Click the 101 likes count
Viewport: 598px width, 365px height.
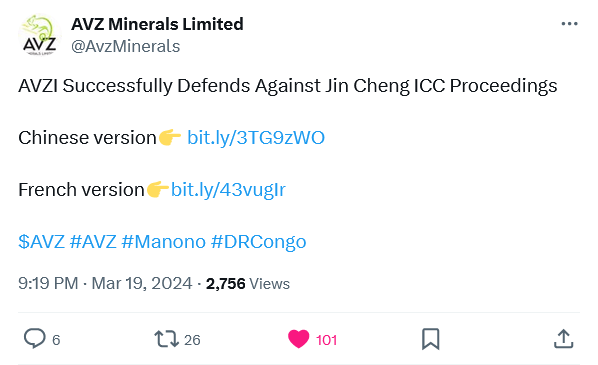[326, 340]
